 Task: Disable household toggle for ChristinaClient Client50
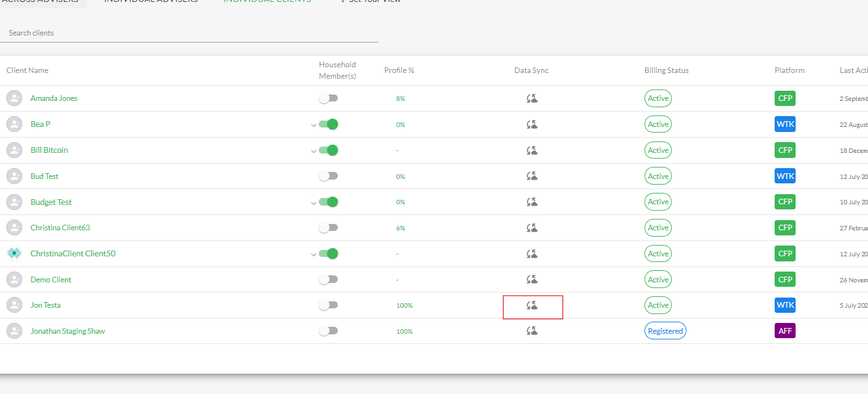click(328, 254)
